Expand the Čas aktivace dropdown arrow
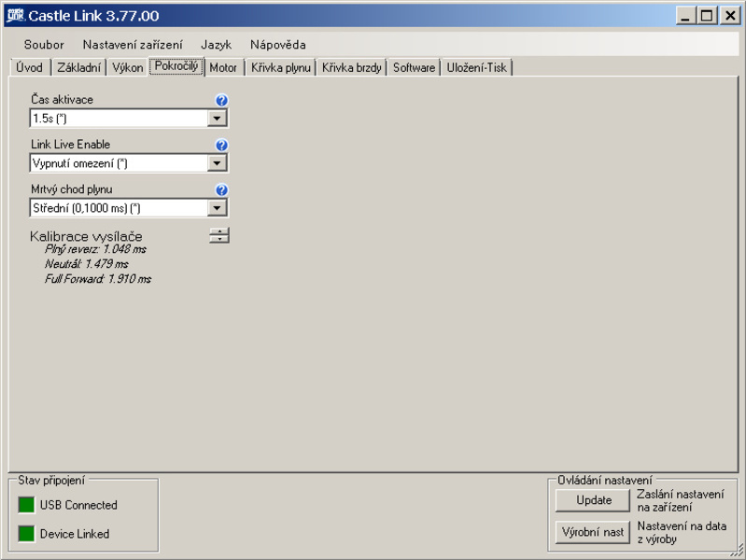 (217, 118)
